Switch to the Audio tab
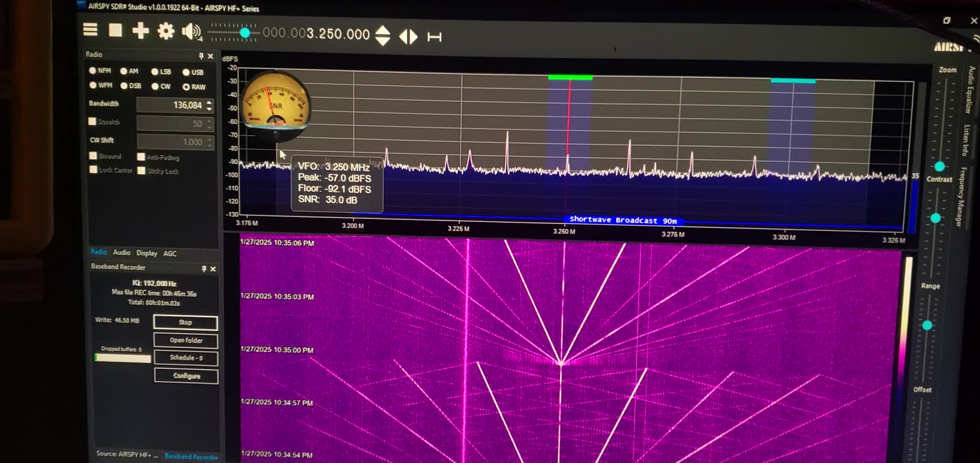 coord(122,253)
